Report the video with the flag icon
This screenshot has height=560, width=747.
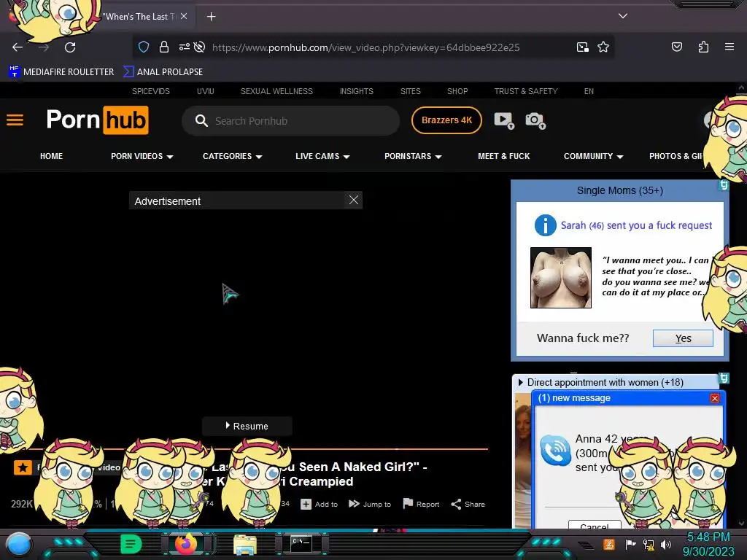point(408,503)
